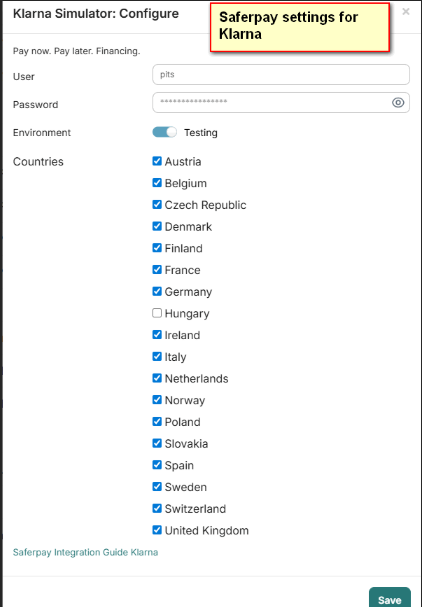Uncheck the Netherlands checkbox
This screenshot has width=422, height=607.
(x=157, y=378)
